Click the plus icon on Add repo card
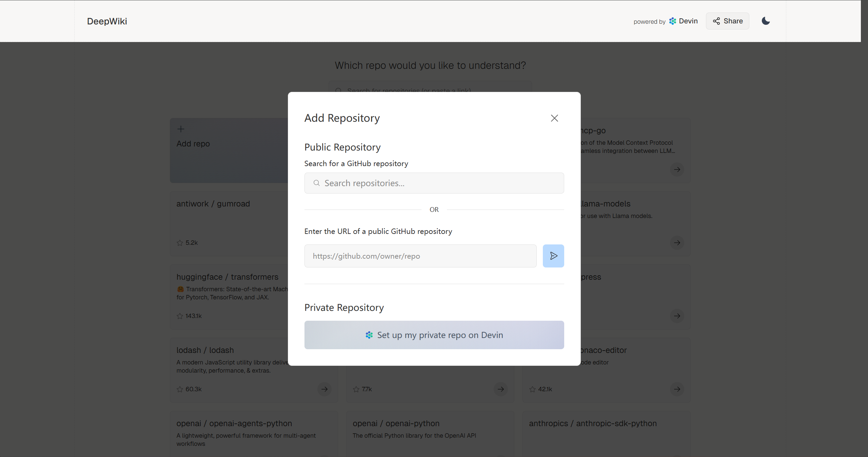Image resolution: width=868 pixels, height=457 pixels. point(181,129)
